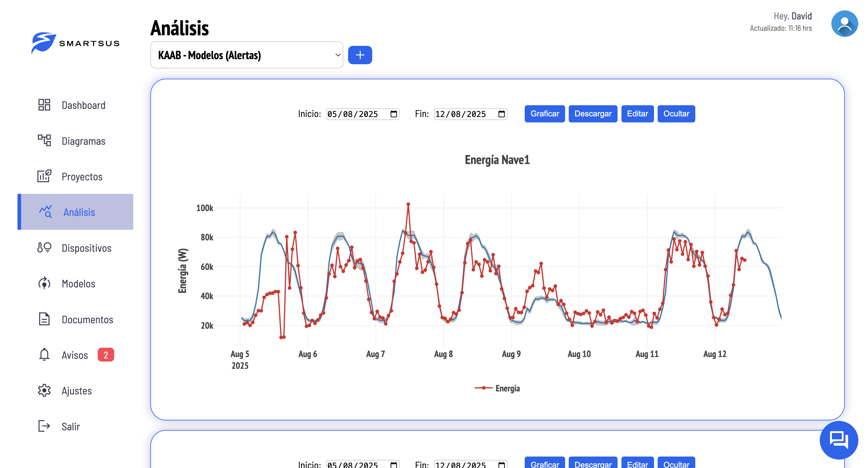Click the Análisis magnifier chart icon
This screenshot has width=868, height=468.
click(46, 212)
